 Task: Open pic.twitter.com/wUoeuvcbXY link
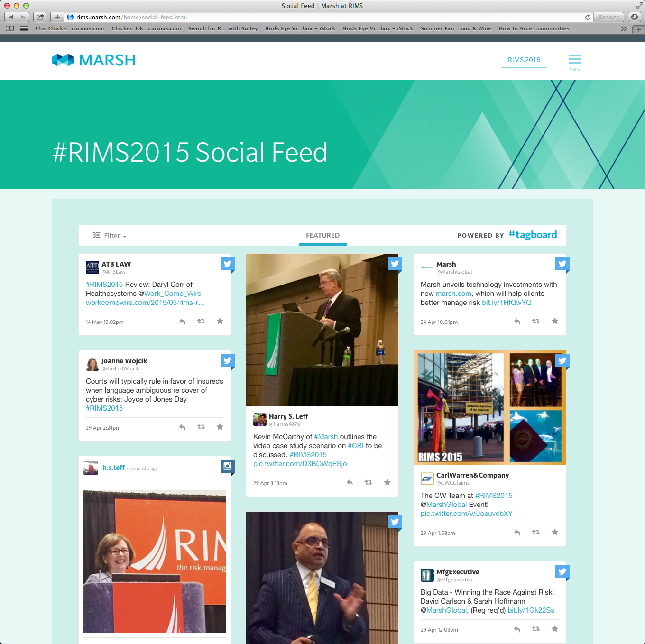(x=467, y=514)
